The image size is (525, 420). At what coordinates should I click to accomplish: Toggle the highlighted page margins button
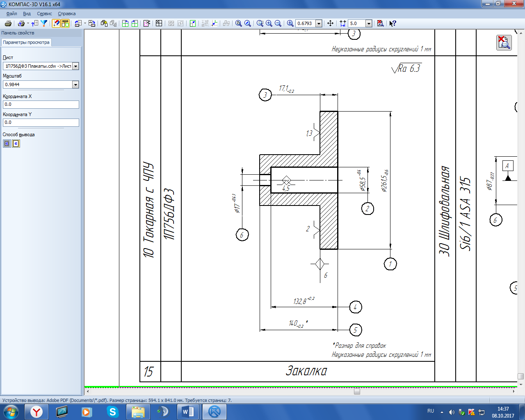click(65, 23)
